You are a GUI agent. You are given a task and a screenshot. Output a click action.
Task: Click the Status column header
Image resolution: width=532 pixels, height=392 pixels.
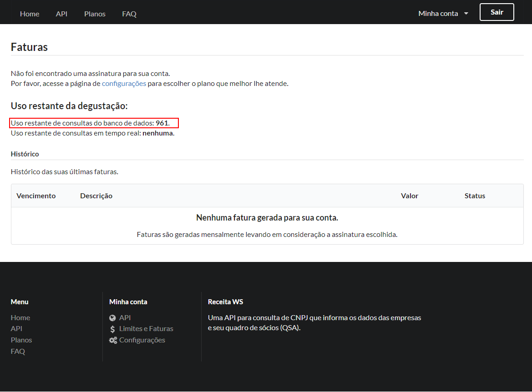(475, 196)
